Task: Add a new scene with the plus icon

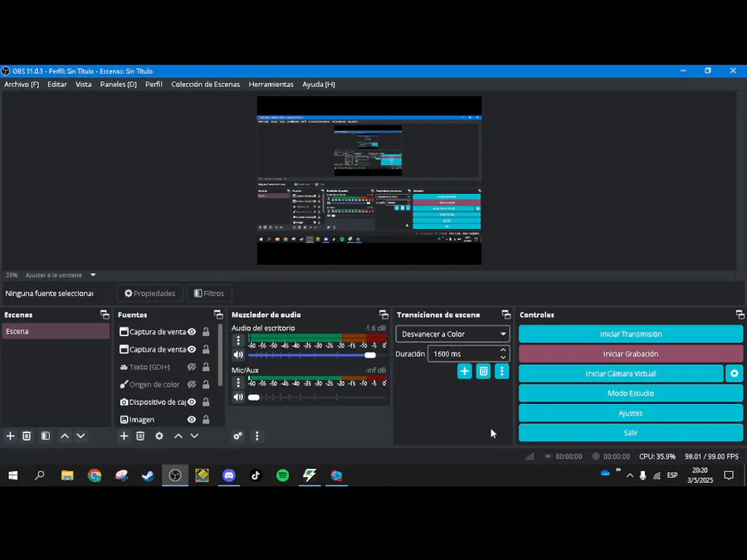Action: 11,436
